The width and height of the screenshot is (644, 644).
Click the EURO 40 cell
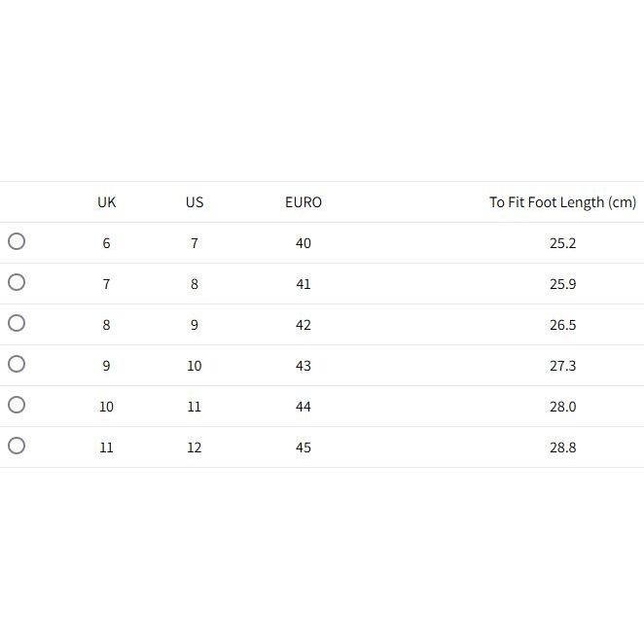click(304, 243)
